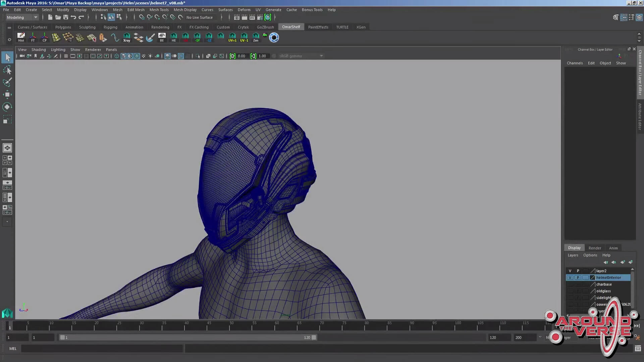
Task: Toggle visibility of helmetInterior layer
Action: point(570,278)
